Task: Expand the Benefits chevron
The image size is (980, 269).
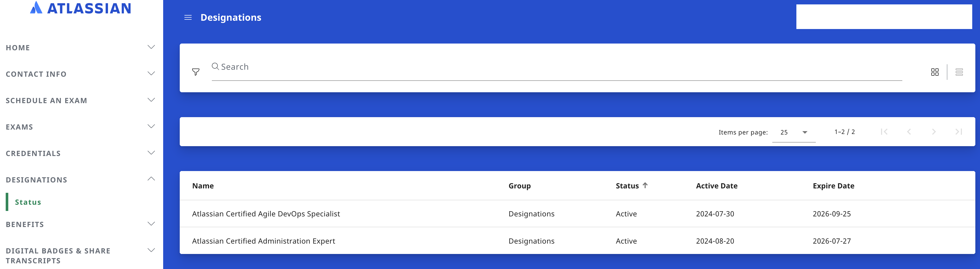Action: tap(151, 224)
